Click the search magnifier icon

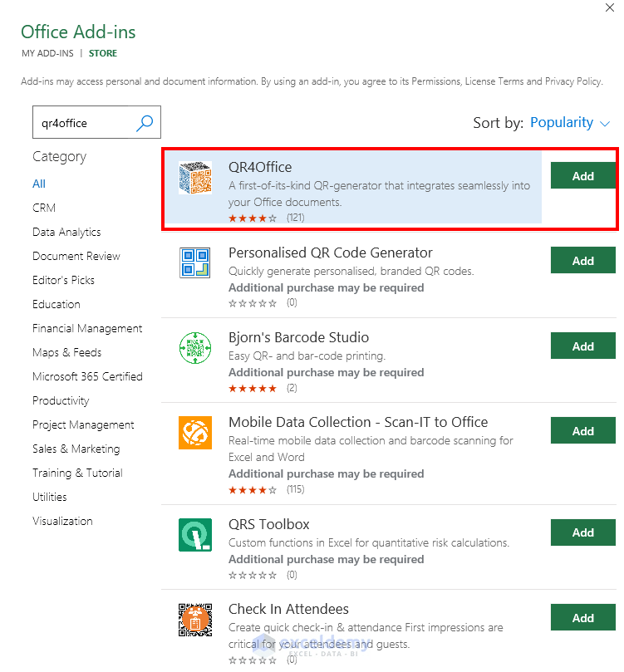pyautogui.click(x=145, y=122)
